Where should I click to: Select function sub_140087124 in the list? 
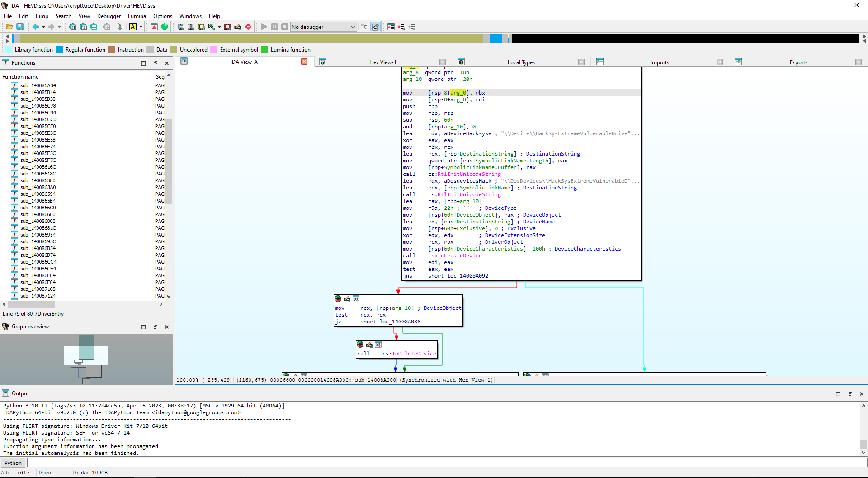tap(38, 296)
